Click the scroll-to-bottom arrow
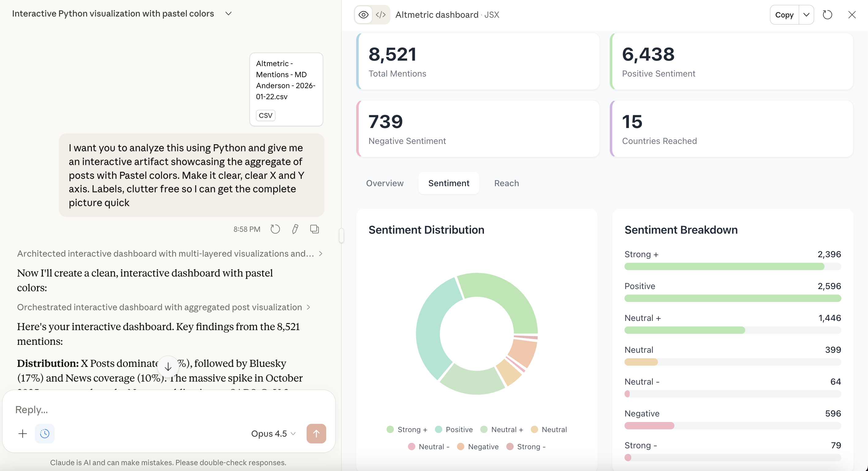This screenshot has width=868, height=471. point(168,366)
